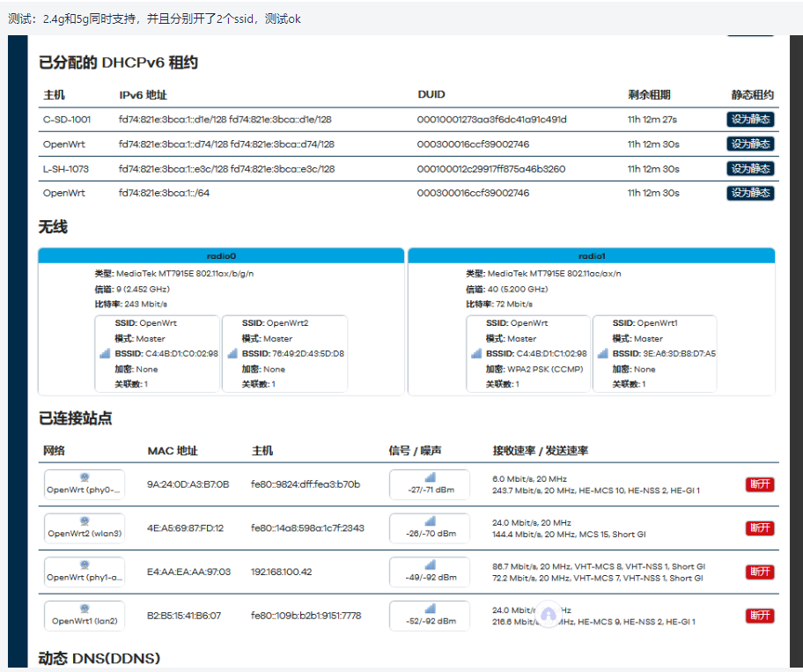Select MAC address B2:B5:15:41:B6:07

[184, 616]
